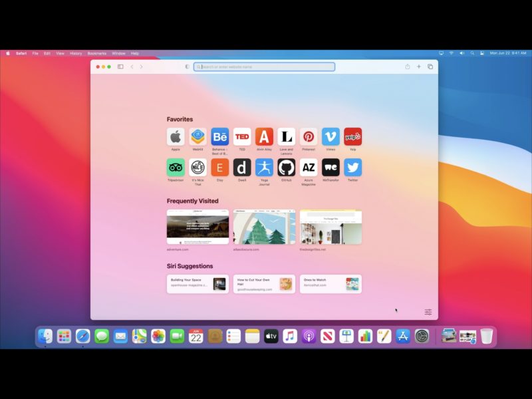532x399 pixels.
Task: Open the Etsy favorite
Action: pos(220,168)
